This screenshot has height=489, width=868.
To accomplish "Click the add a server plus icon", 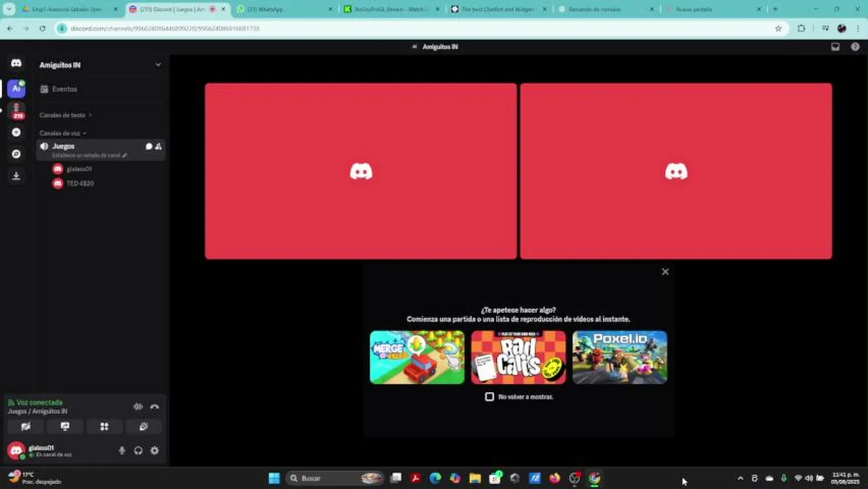I will (x=16, y=132).
